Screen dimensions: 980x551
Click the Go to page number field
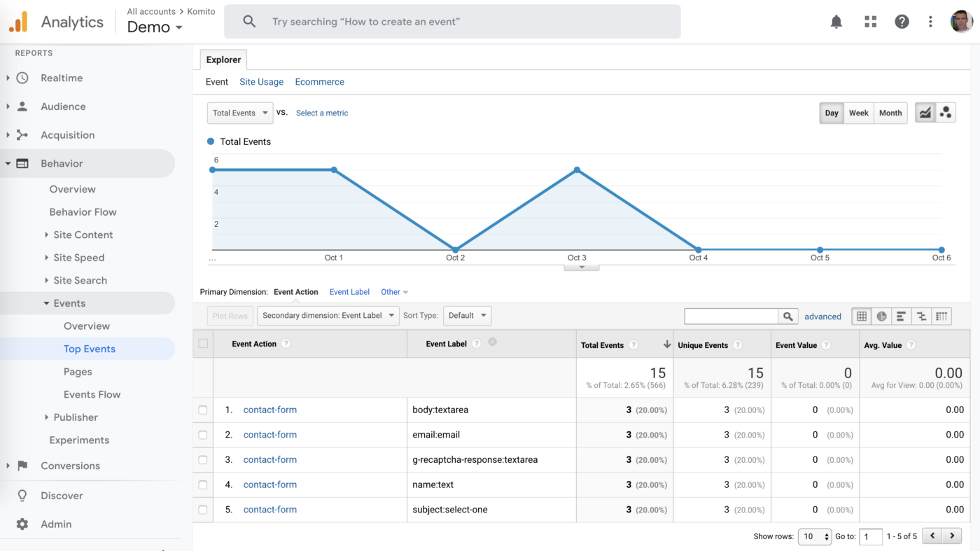[x=870, y=536]
